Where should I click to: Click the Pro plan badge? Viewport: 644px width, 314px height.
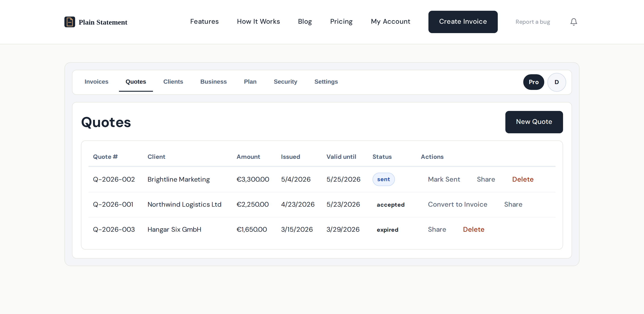(x=534, y=82)
